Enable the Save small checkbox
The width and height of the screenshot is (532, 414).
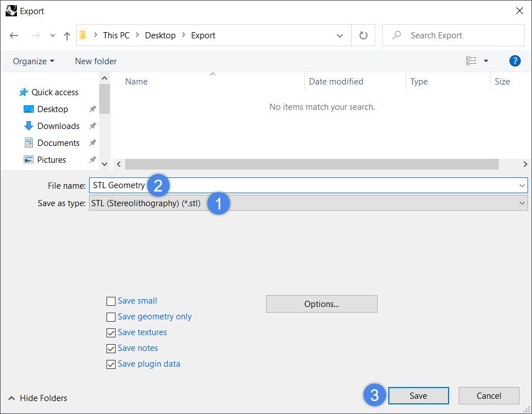[x=111, y=301]
